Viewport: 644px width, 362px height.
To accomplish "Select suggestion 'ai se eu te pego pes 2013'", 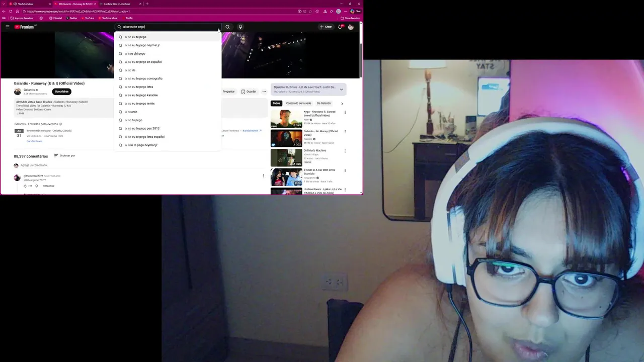I will click(x=168, y=128).
